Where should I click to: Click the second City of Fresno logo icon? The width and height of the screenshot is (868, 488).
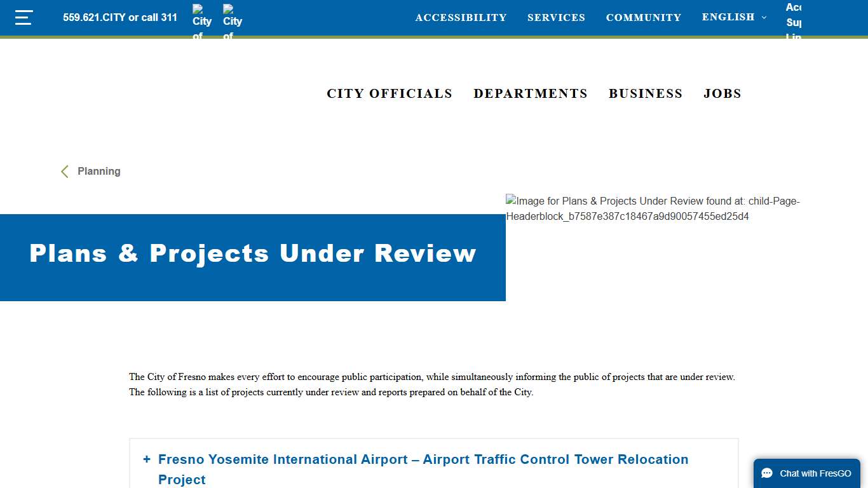coord(231,17)
